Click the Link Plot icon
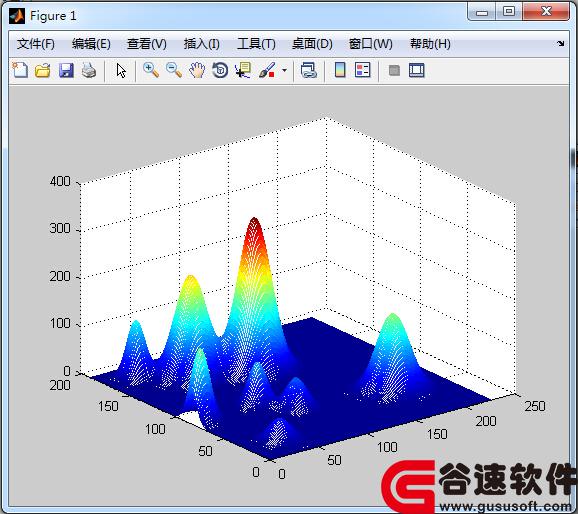Viewport: 578px width, 514px height. [x=309, y=70]
